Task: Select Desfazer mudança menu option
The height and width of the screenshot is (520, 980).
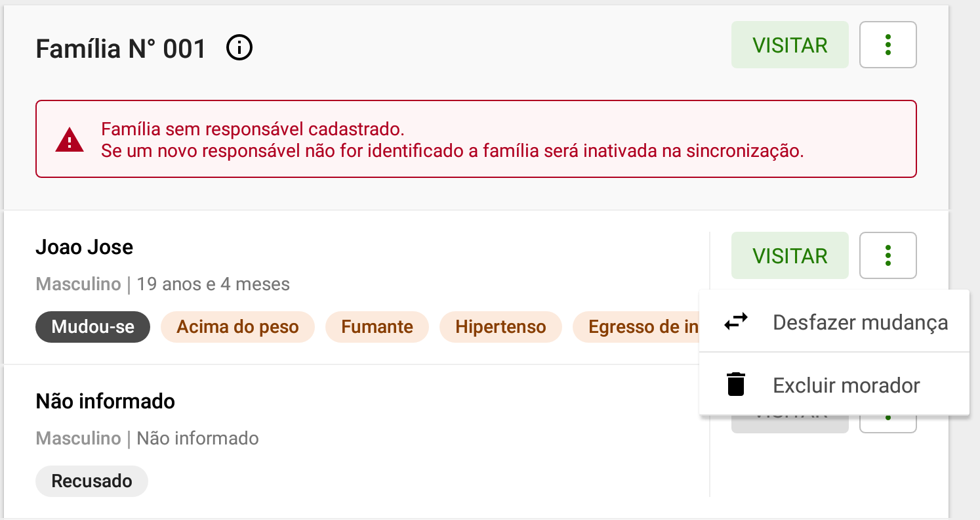Action: [x=834, y=322]
